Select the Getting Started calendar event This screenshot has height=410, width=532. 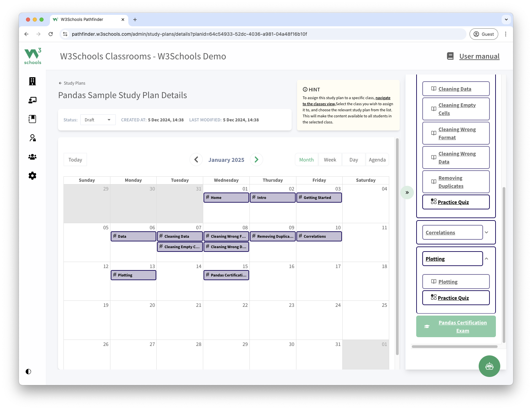tap(319, 198)
